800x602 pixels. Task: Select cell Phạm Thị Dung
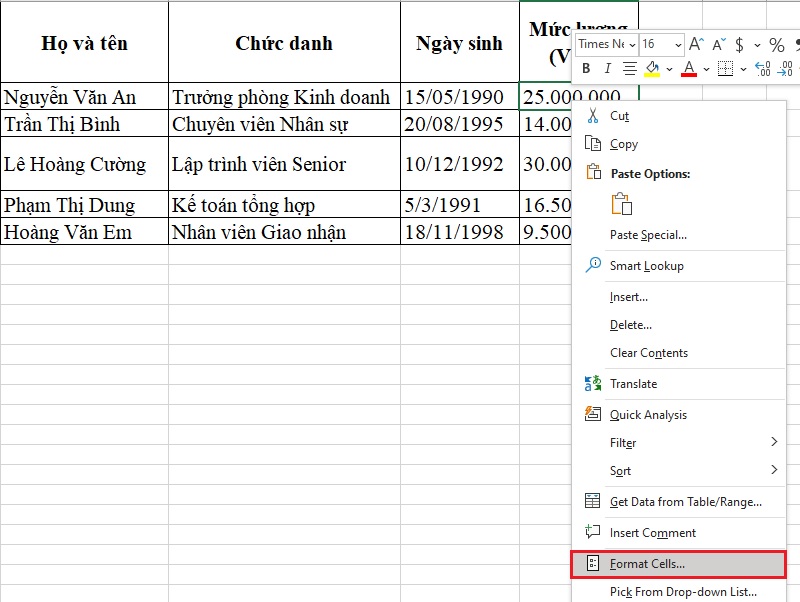84,205
